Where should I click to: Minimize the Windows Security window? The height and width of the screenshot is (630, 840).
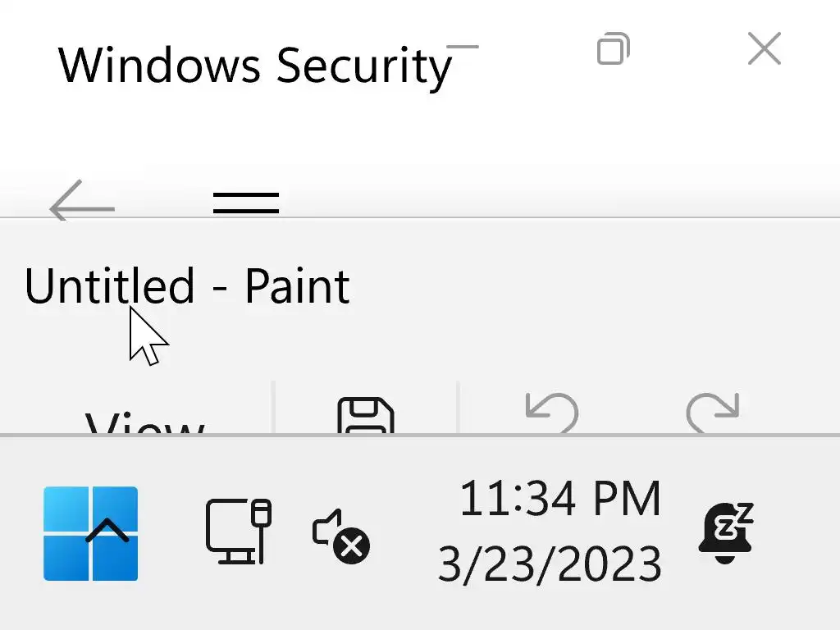coord(463,48)
